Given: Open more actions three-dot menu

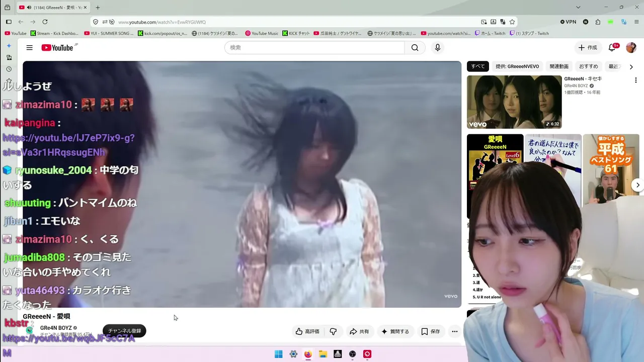Looking at the screenshot, I should pos(455,331).
